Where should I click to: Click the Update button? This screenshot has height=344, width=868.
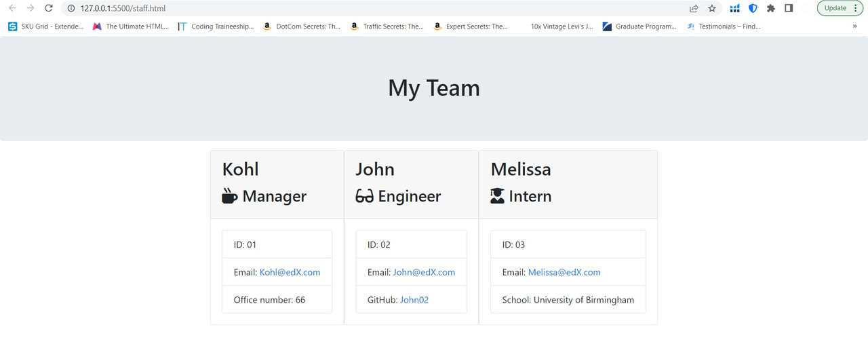[x=835, y=8]
